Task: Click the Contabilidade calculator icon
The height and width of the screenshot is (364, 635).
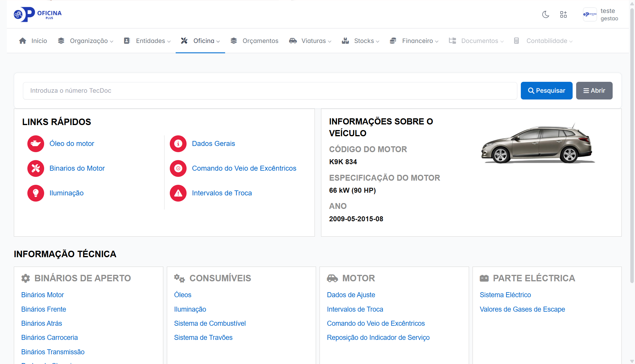Action: (x=516, y=41)
